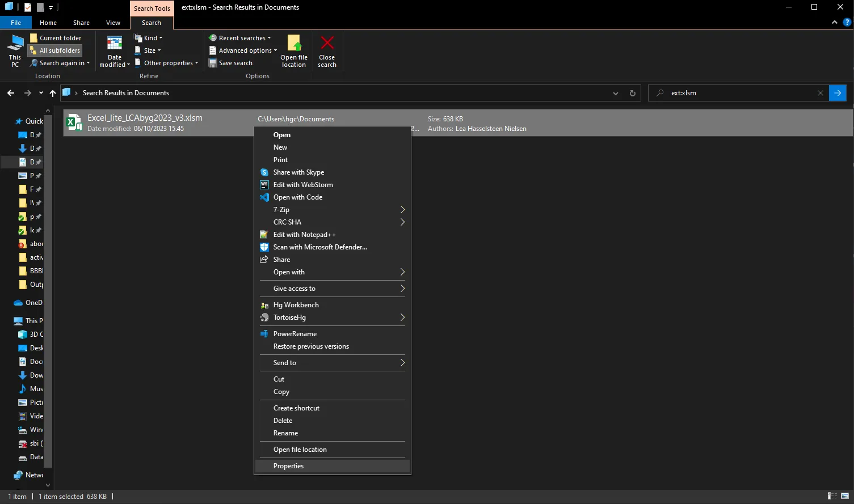Choose Copy from the context menu

click(333, 392)
